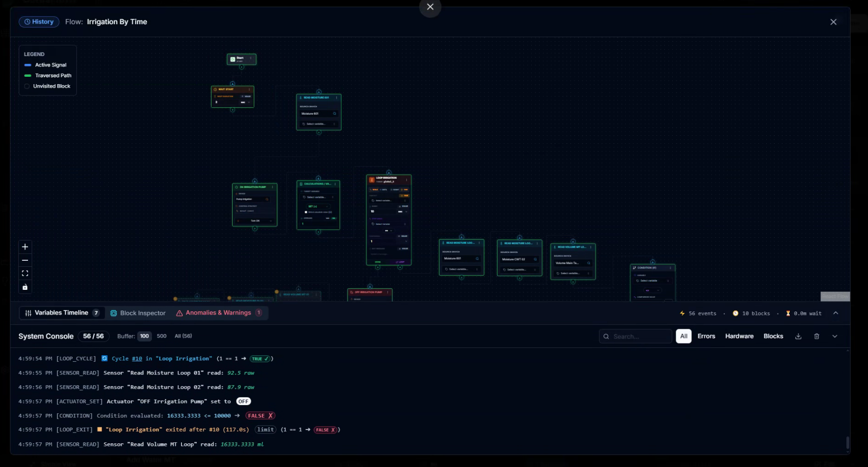Zoom in on the flow canvas
The width and height of the screenshot is (868, 467).
pyautogui.click(x=25, y=247)
